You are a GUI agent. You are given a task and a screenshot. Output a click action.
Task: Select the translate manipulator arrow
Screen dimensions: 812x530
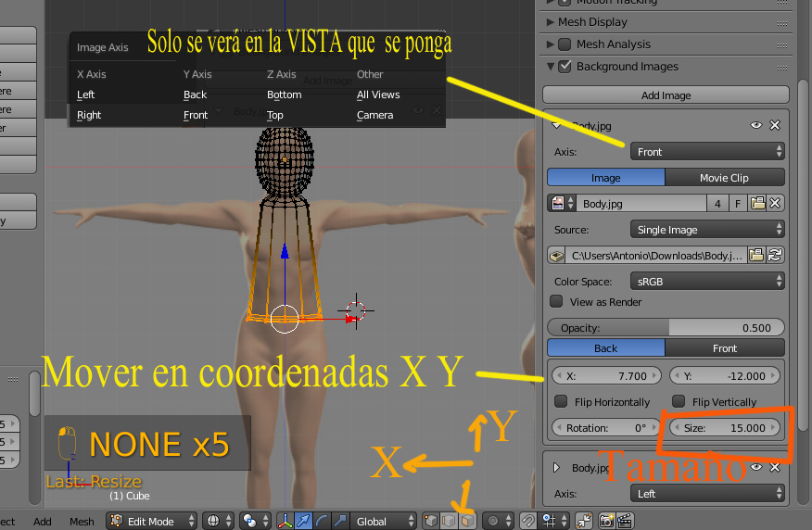pyautogui.click(x=303, y=521)
